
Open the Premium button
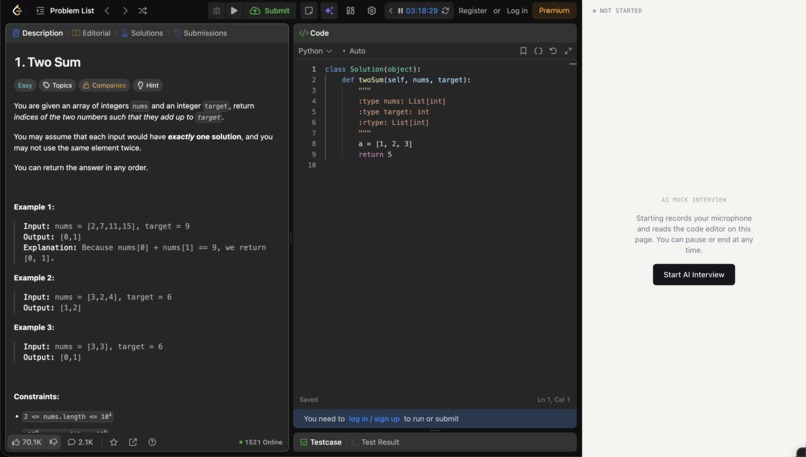coord(554,10)
